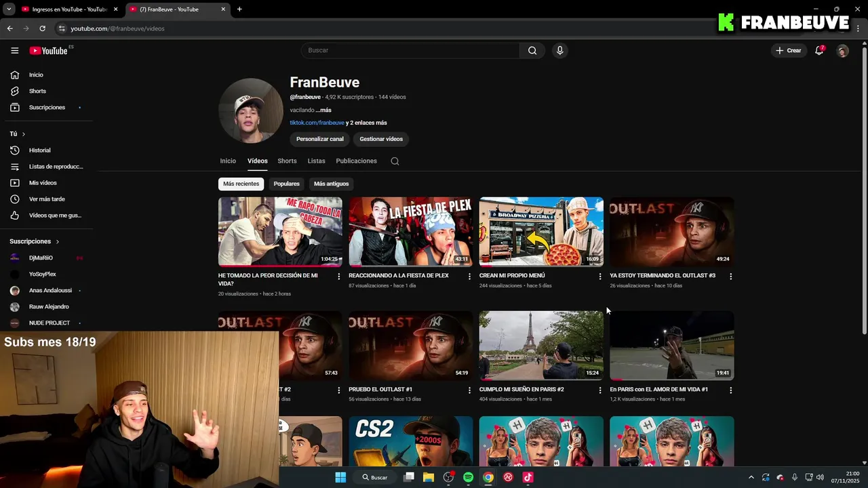Click the search magnifier button
Screen dimensions: 868x488
tap(532, 50)
